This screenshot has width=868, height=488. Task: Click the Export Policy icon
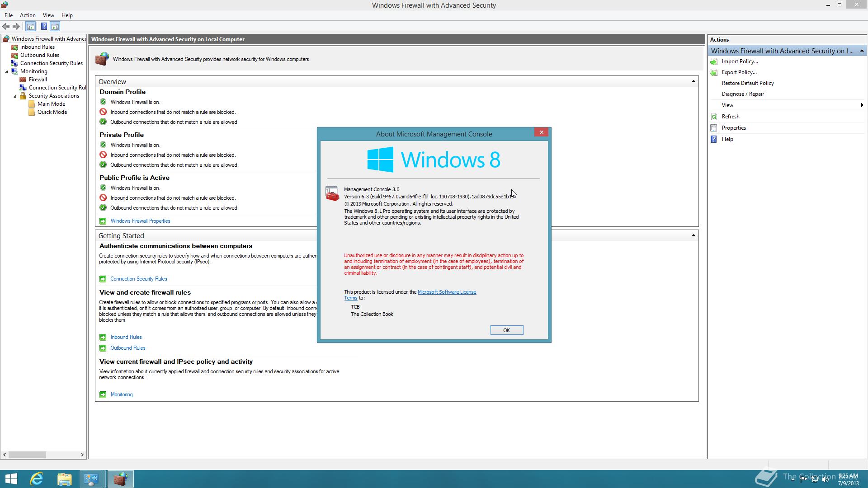714,72
